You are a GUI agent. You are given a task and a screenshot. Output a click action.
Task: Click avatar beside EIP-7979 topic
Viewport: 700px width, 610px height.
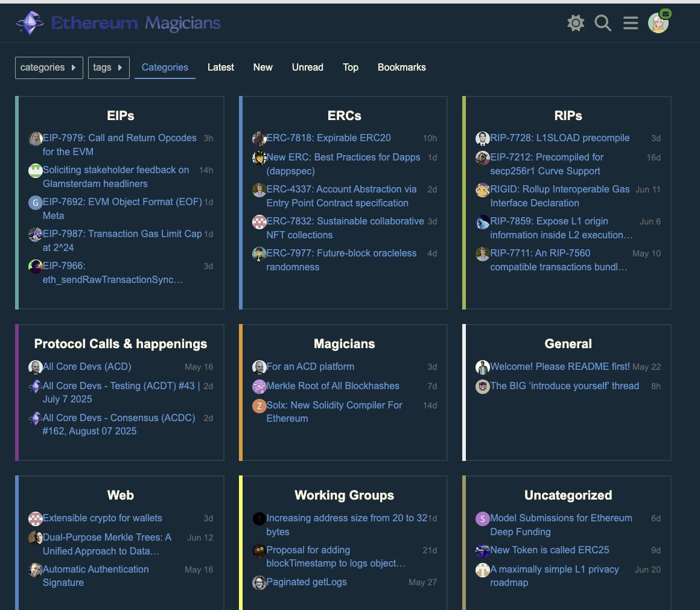pos(35,138)
